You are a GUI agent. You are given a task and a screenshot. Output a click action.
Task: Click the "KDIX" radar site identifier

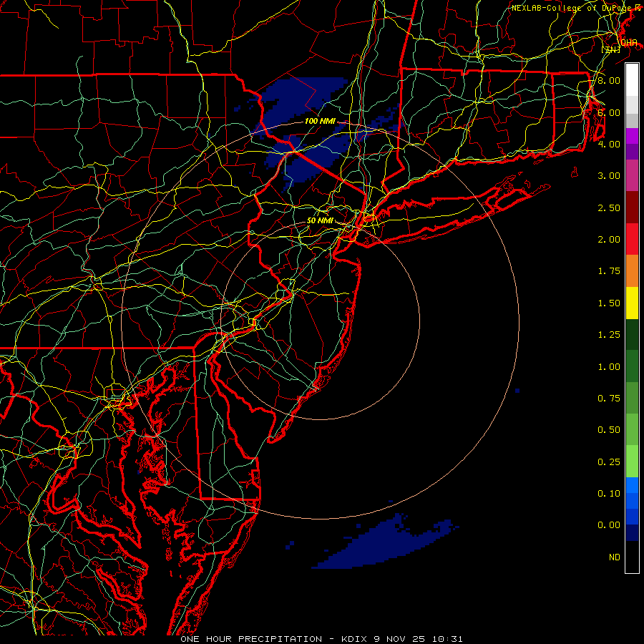(354, 639)
